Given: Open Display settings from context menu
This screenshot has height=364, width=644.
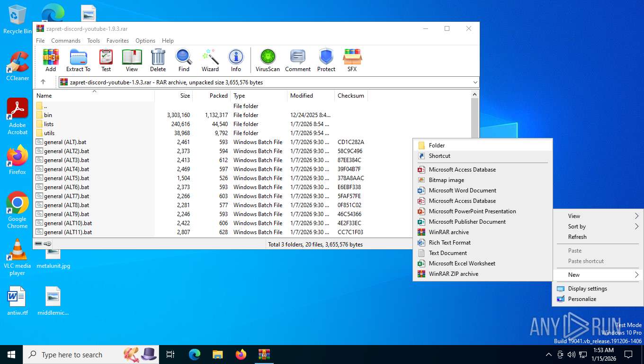Looking at the screenshot, I should click(x=598, y=289).
